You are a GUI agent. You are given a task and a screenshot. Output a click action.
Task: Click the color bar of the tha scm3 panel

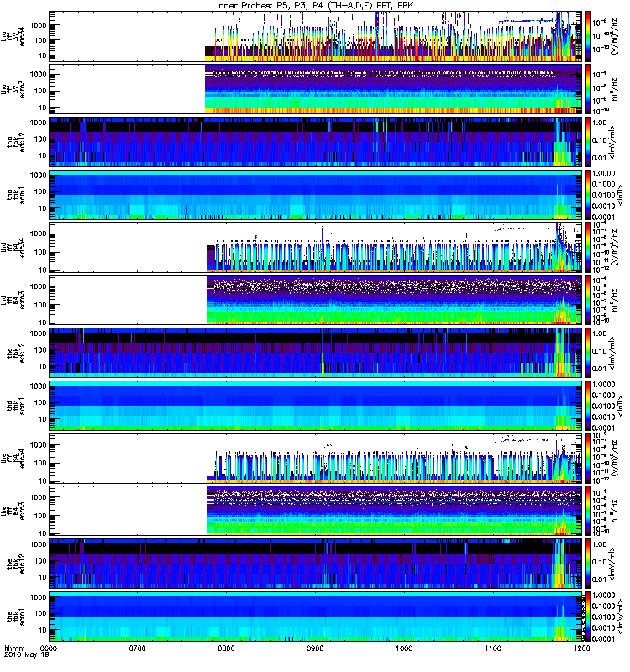pyautogui.click(x=587, y=89)
